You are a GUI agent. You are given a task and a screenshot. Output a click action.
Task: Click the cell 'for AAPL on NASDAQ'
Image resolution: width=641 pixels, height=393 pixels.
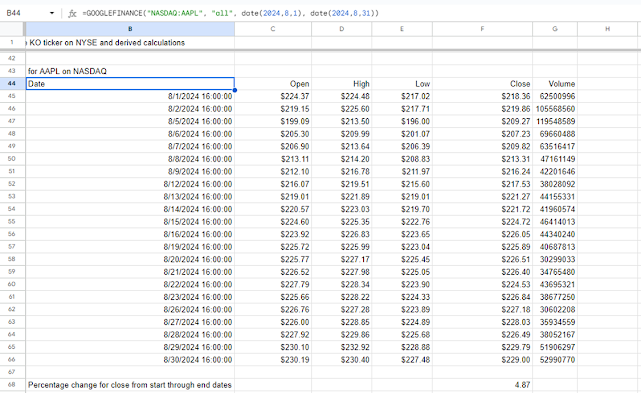coord(130,71)
